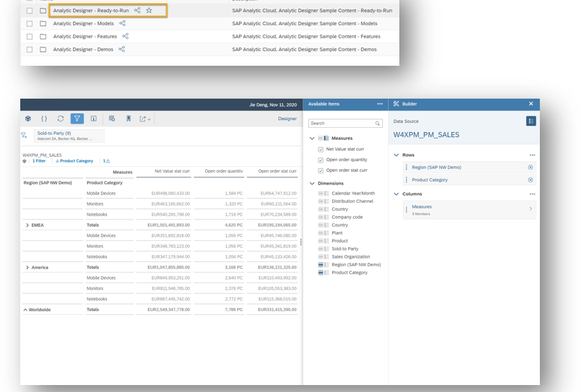The height and width of the screenshot is (392, 581).
Task: Click the share icon beside Analytic Designer - Demos
Action: [122, 49]
